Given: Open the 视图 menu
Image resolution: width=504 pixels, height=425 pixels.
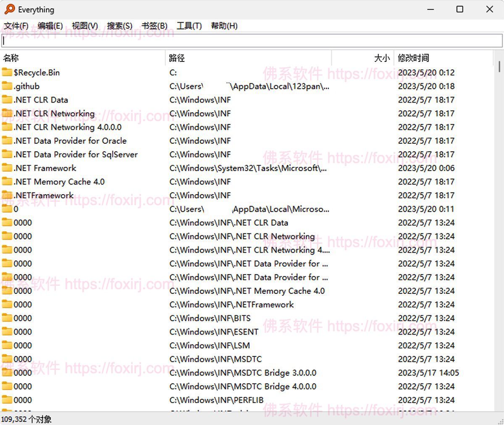Looking at the screenshot, I should (x=85, y=26).
